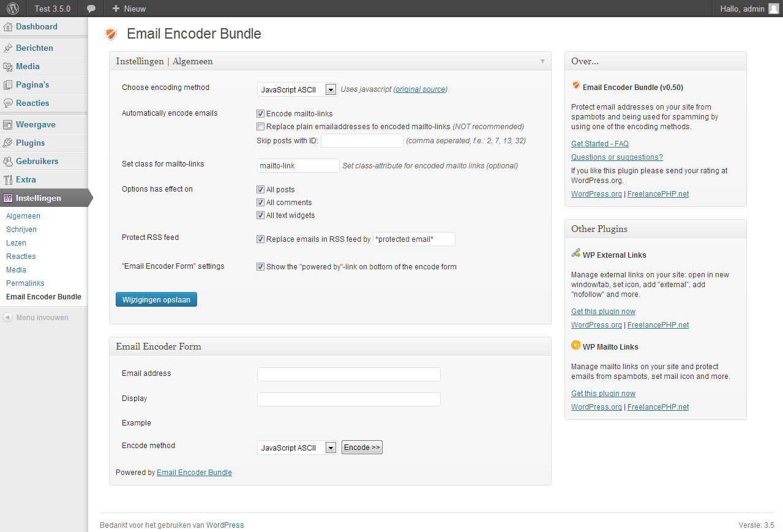
Task: Click Get this plugin now for WP Mailto Links
Action: pyautogui.click(x=603, y=394)
